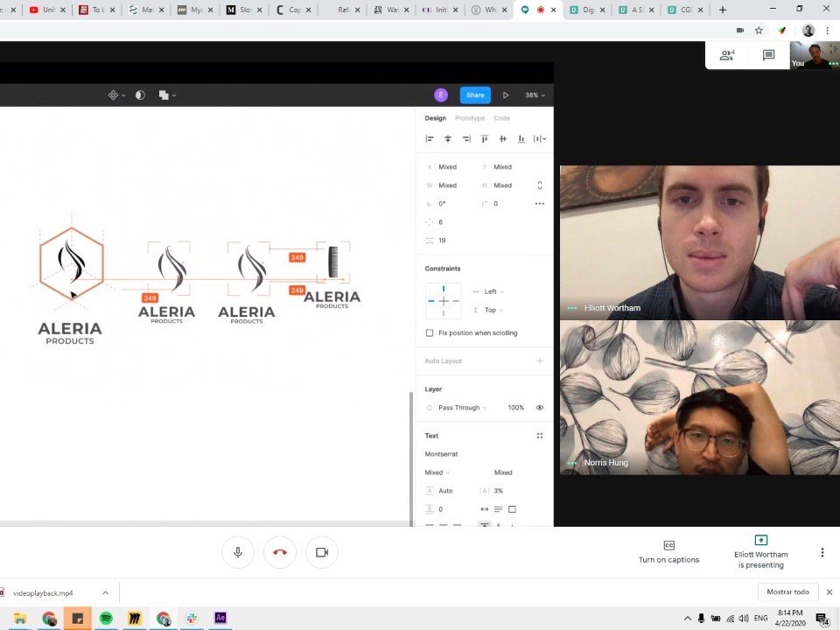Viewport: 840px width, 630px height.
Task: Set text to auto width
Action: click(x=484, y=509)
